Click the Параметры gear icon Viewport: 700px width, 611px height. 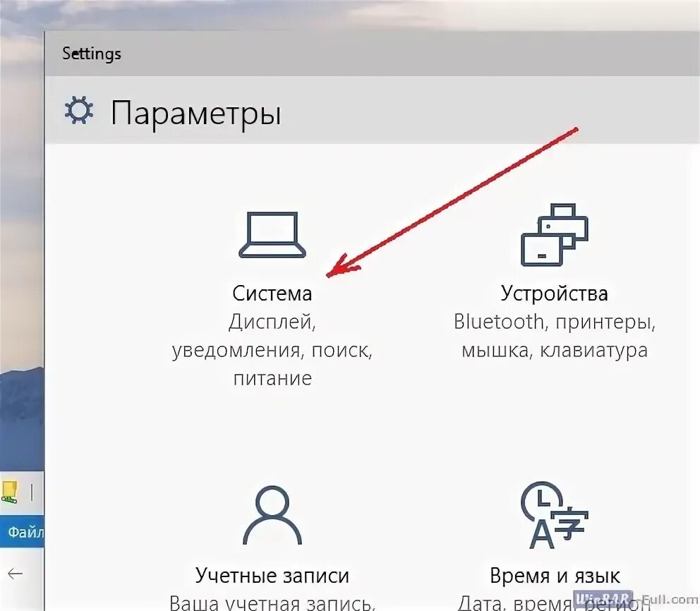78,110
